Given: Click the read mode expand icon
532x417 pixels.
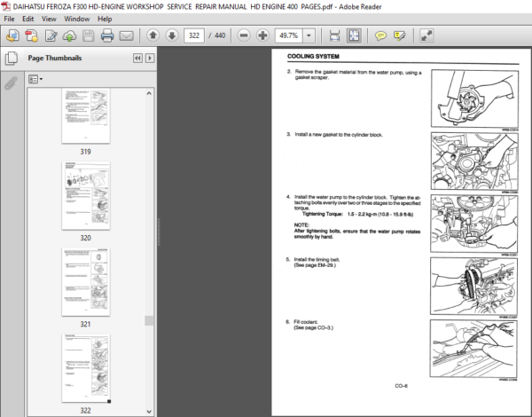Looking at the screenshot, I should 426,35.
